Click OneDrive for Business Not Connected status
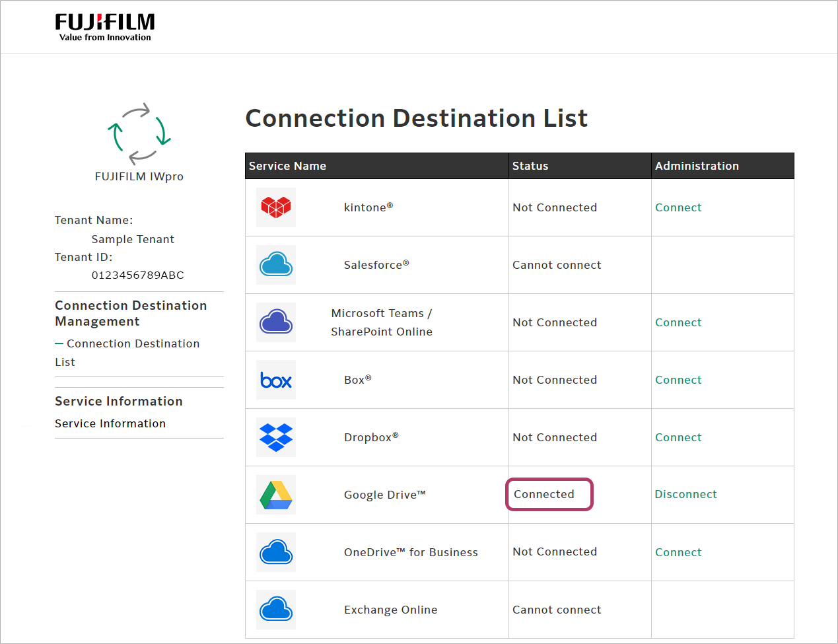The height and width of the screenshot is (644, 838). [x=555, y=552]
